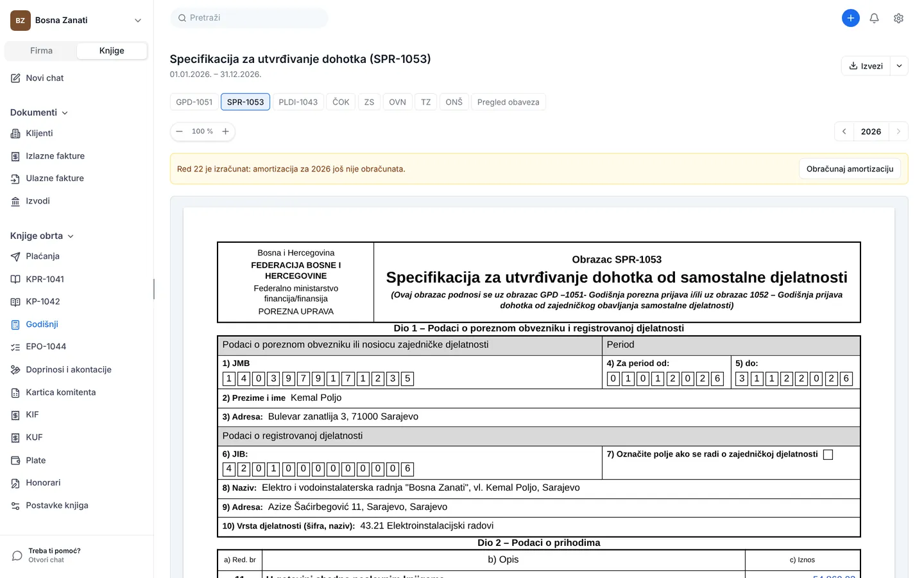The height and width of the screenshot is (578, 924).
Task: Open Izvezi dropdown arrow
Action: click(899, 66)
